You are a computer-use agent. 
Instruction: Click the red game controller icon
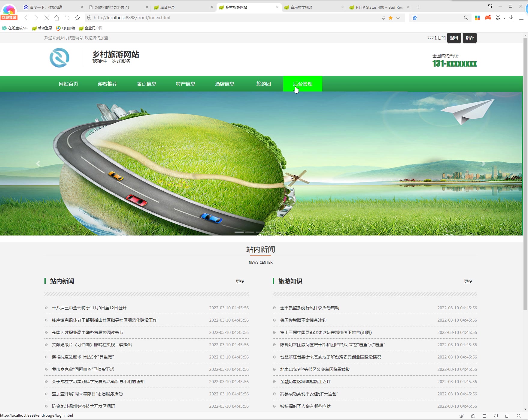coord(488,18)
